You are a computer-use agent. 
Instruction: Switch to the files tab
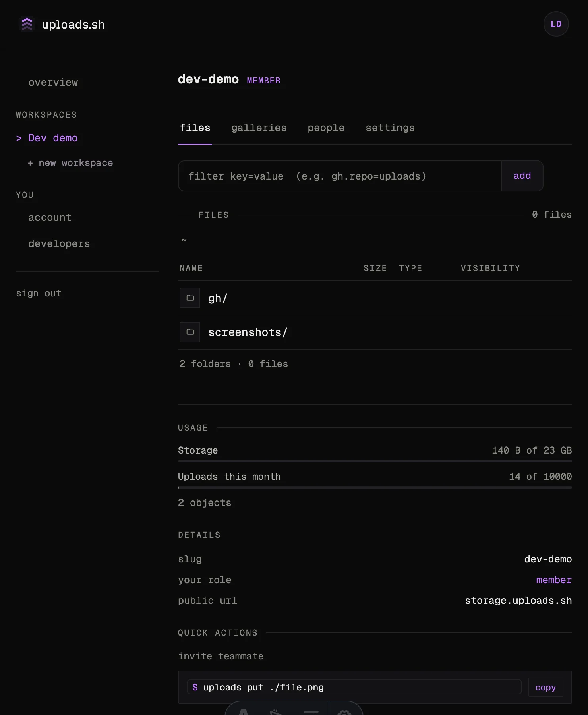(195, 128)
